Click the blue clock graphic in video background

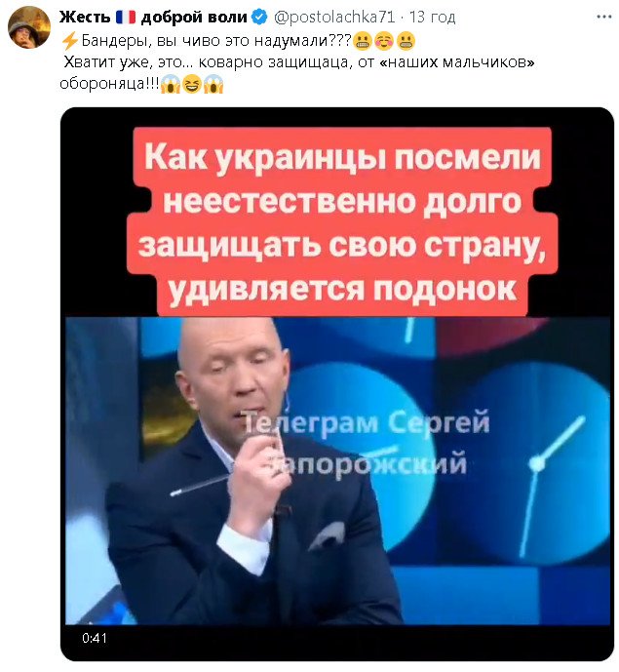[534, 463]
